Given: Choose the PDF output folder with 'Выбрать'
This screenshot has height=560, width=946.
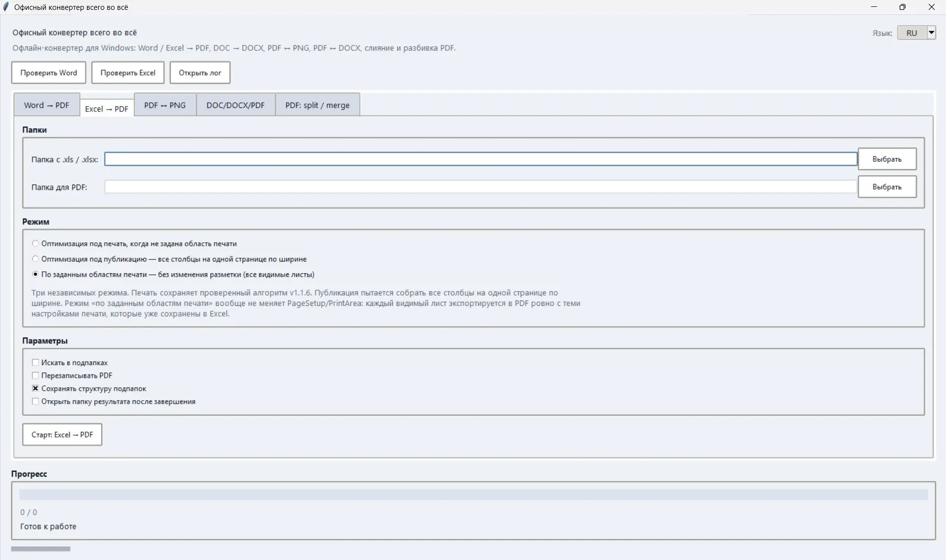Looking at the screenshot, I should [887, 187].
